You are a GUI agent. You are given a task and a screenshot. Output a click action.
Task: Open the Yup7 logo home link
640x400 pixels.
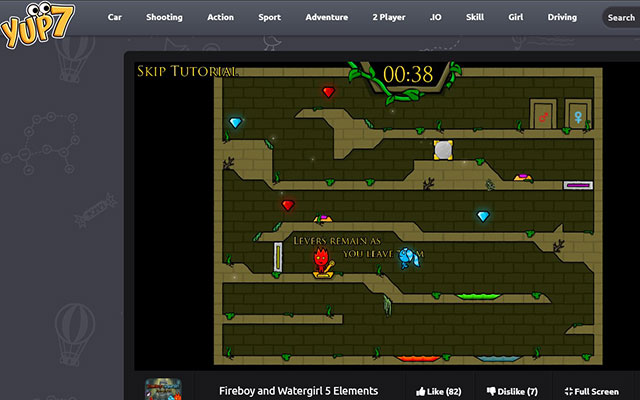(38, 25)
